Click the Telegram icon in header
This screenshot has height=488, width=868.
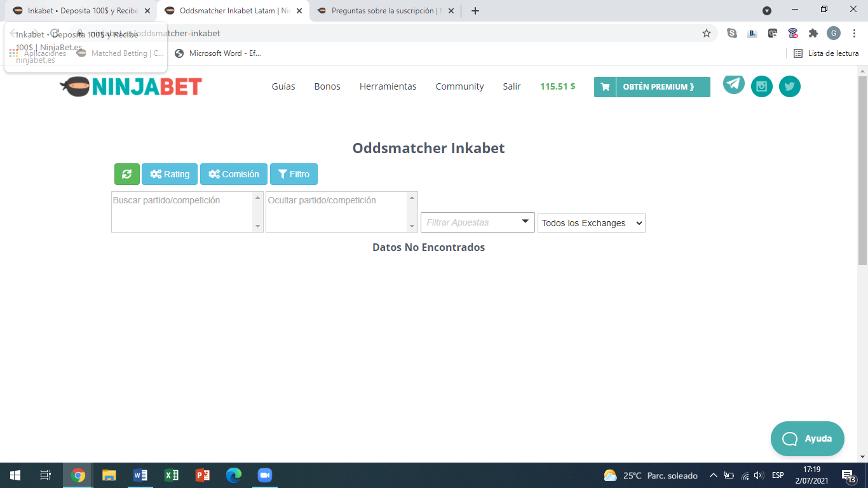pos(734,84)
